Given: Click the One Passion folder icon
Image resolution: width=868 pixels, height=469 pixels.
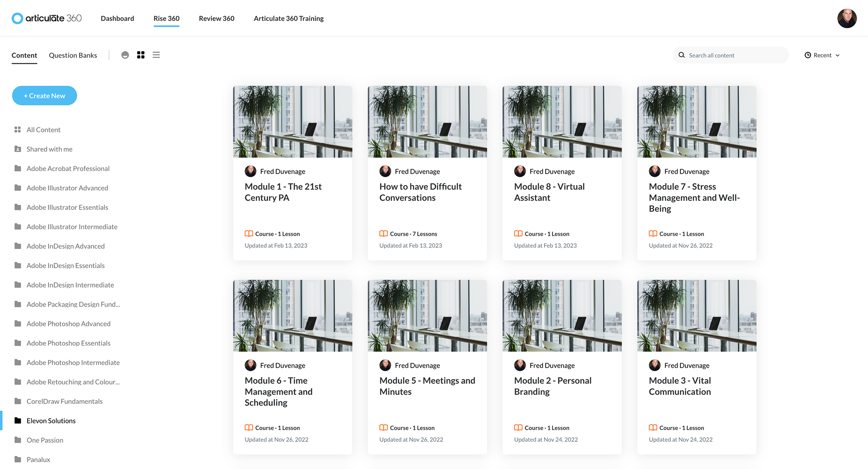Looking at the screenshot, I should 18,440.
